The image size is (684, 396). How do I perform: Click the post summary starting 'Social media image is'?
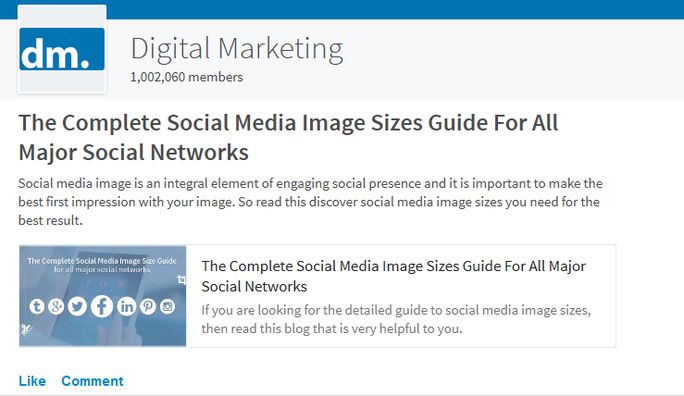(310, 201)
